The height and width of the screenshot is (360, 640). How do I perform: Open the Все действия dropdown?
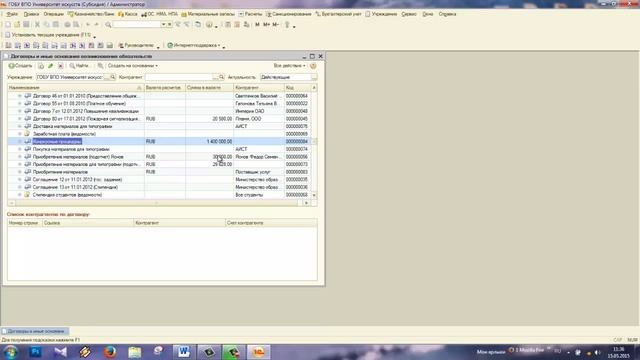(x=289, y=66)
